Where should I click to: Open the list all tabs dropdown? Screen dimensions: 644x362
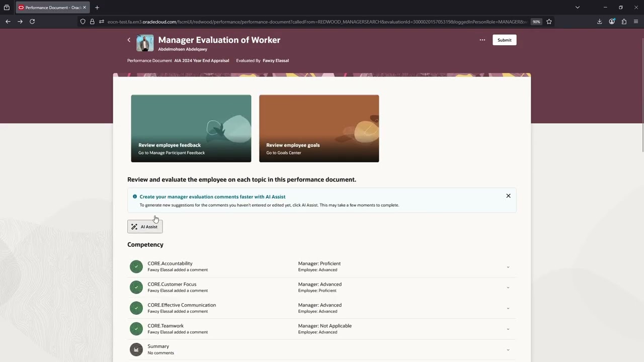pos(578,8)
